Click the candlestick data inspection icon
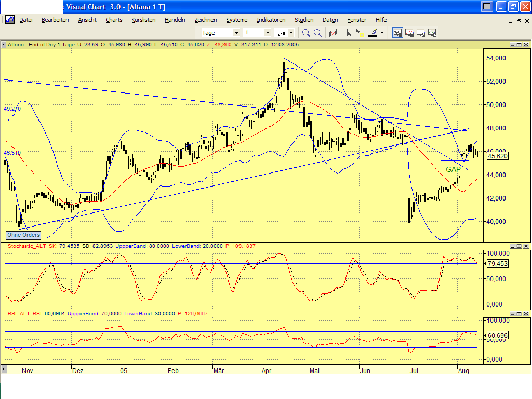The height and width of the screenshot is (399, 532). click(332, 32)
